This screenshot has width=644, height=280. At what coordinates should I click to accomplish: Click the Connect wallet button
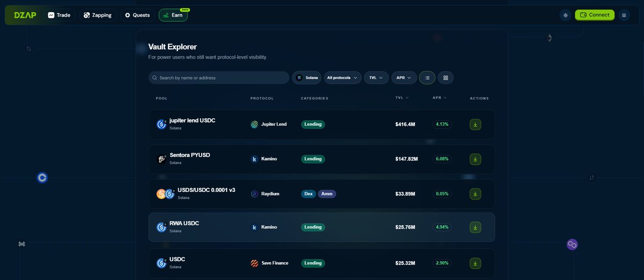pos(595,15)
